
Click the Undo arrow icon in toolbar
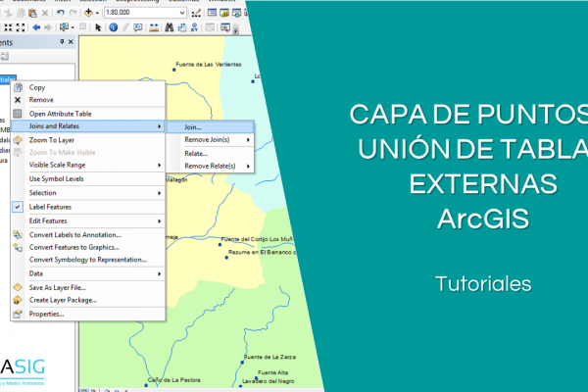click(61, 14)
